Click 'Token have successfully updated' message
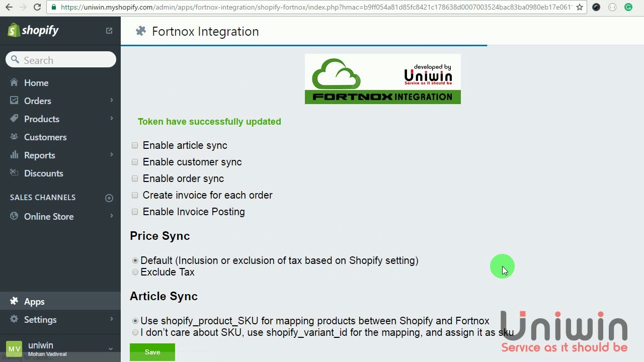 click(209, 122)
